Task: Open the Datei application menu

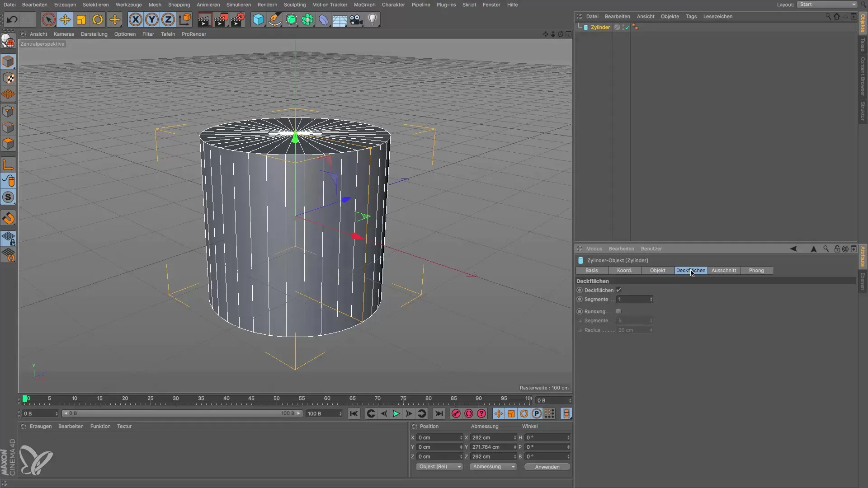Action: (x=9, y=5)
